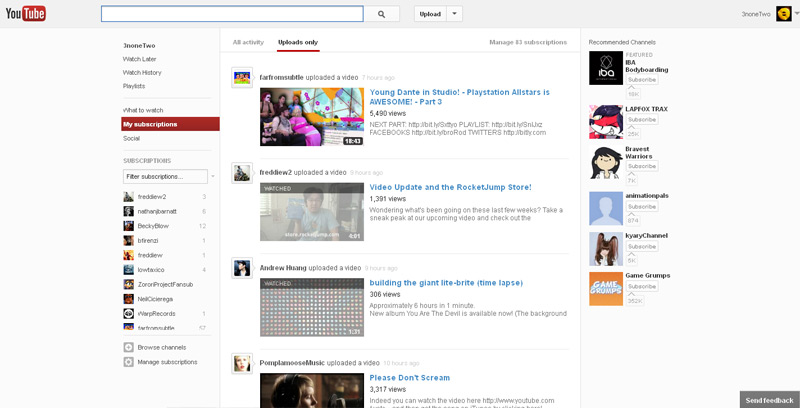Subscribe to Bravest Warriors
The height and width of the screenshot is (408, 800).
click(642, 167)
